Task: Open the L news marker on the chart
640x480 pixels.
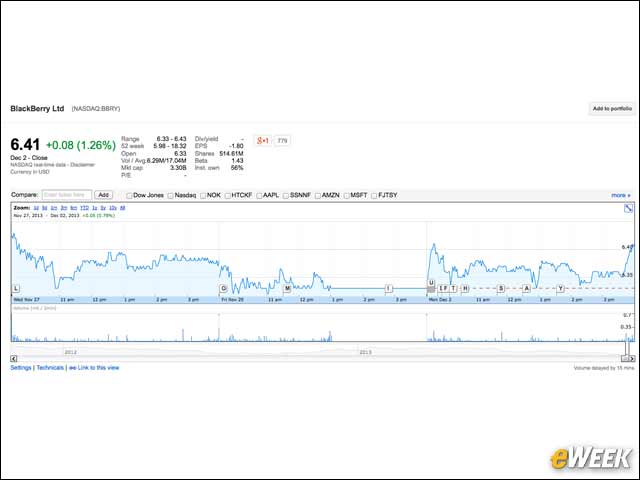Action: (x=16, y=288)
